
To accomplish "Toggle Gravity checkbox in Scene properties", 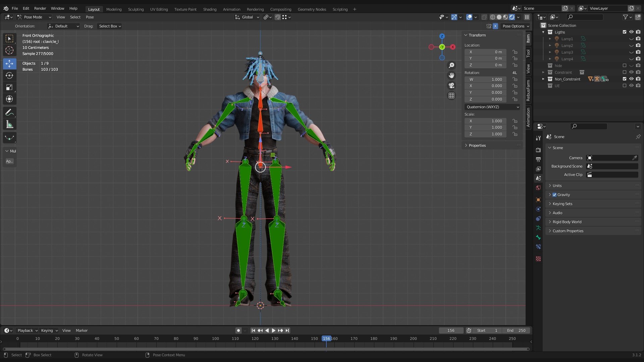I will pyautogui.click(x=554, y=195).
